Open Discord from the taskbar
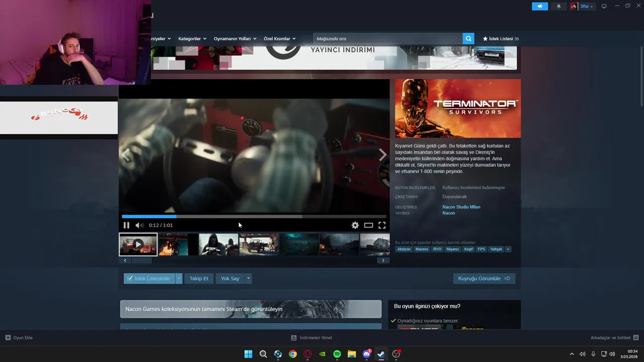644x362 pixels. pos(367,354)
